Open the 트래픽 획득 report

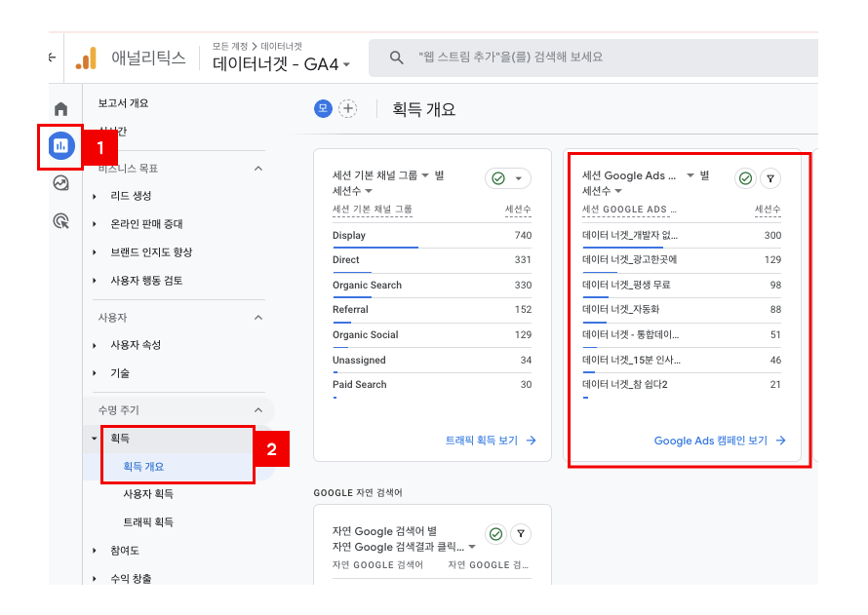coord(148,522)
